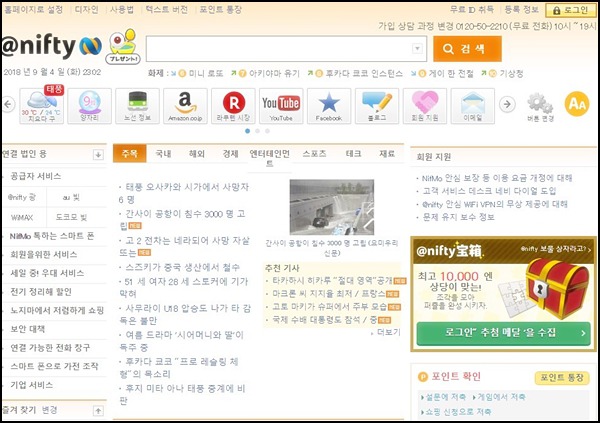600x423 pixels.
Task: Open the Facebook star icon
Action: 329,106
